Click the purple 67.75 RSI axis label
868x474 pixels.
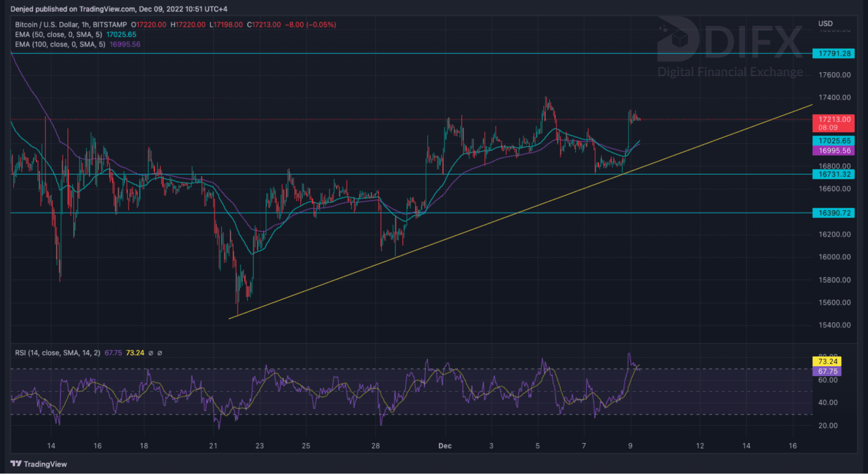pos(827,371)
